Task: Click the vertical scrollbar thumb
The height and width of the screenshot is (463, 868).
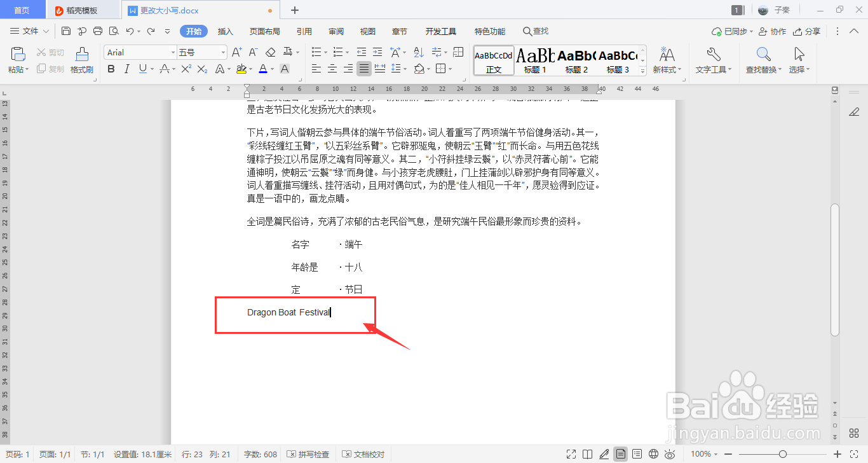Action: (835, 270)
